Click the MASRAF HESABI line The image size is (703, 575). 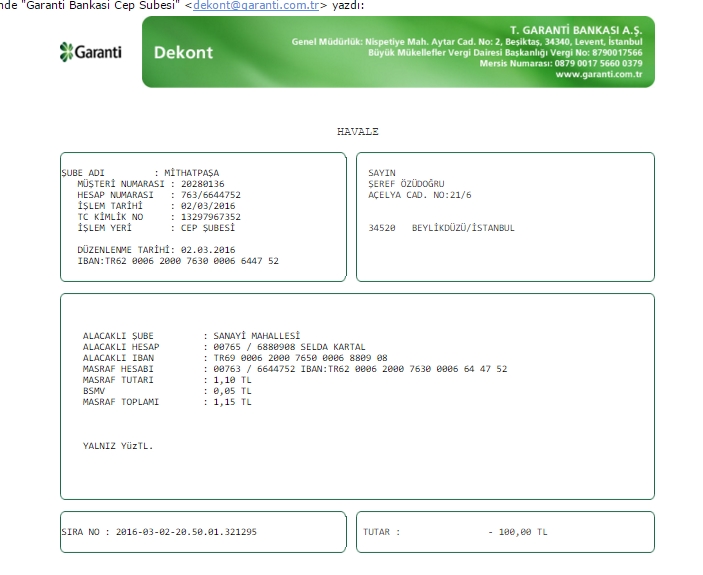coord(295,369)
